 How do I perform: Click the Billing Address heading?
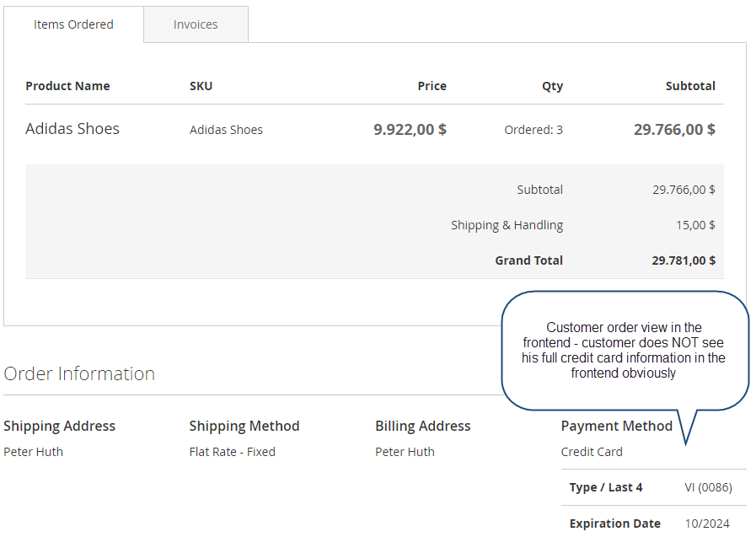[x=423, y=427]
